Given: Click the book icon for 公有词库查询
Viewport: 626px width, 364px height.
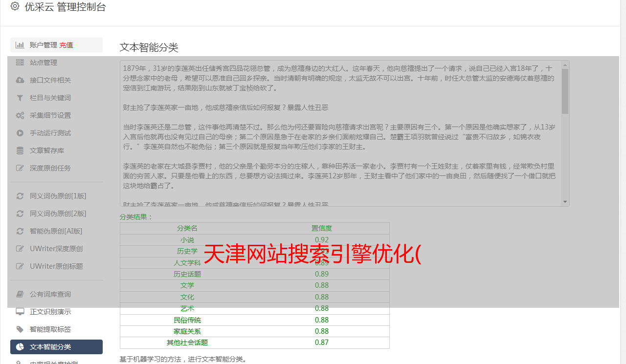Looking at the screenshot, I should pyautogui.click(x=20, y=294).
